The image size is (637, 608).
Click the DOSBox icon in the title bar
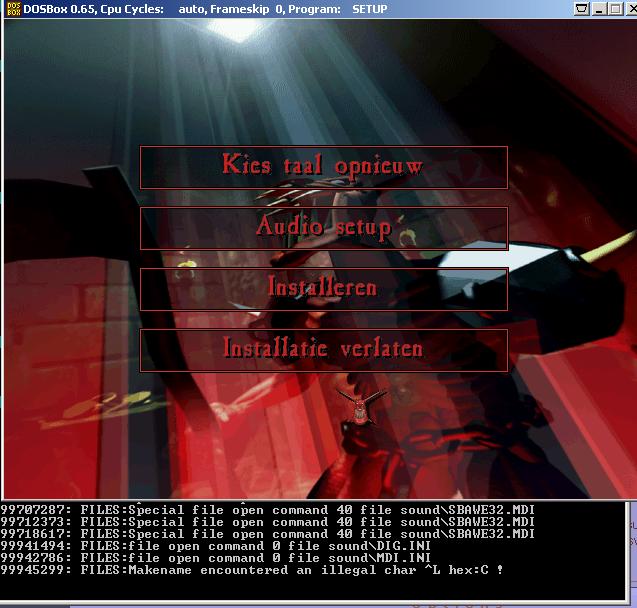click(11, 9)
